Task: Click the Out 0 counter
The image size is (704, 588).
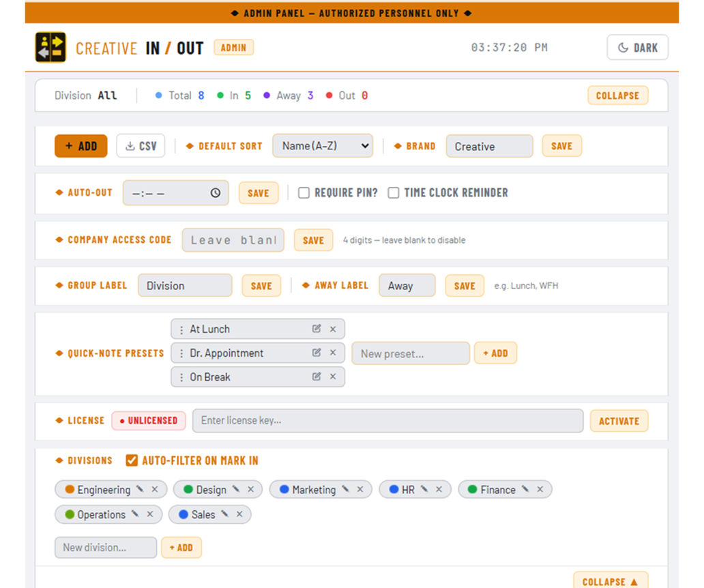Action: (347, 95)
